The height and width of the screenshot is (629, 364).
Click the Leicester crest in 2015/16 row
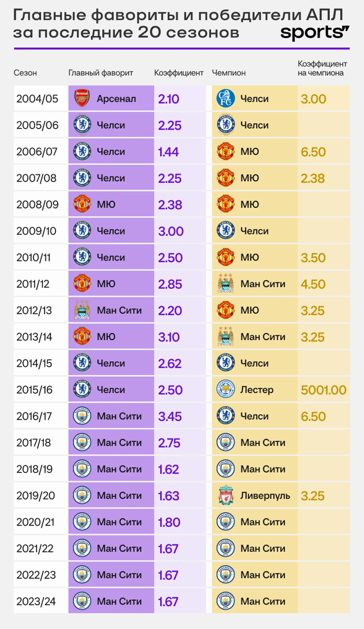point(225,389)
